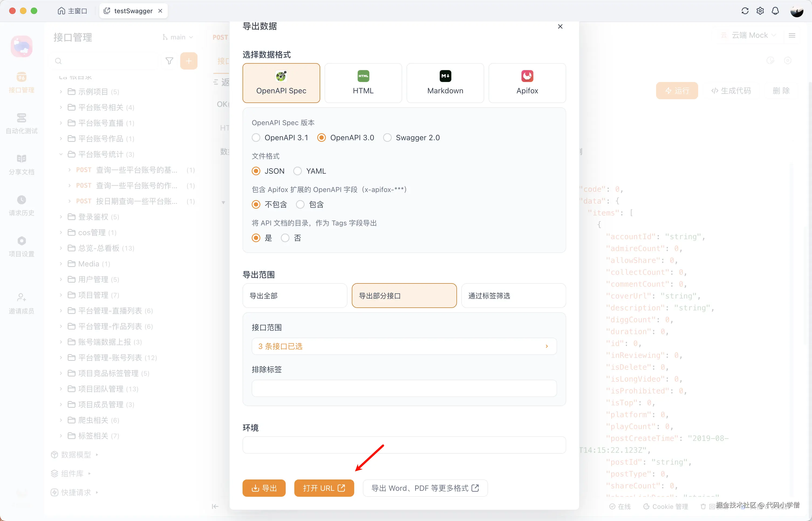
Task: Select OpenAPI 3.1 version radio
Action: pos(256,138)
